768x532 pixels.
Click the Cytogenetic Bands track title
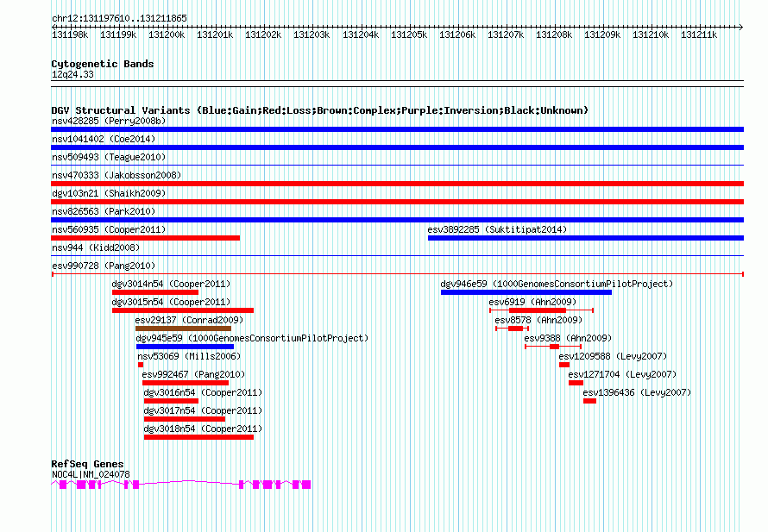(103, 64)
